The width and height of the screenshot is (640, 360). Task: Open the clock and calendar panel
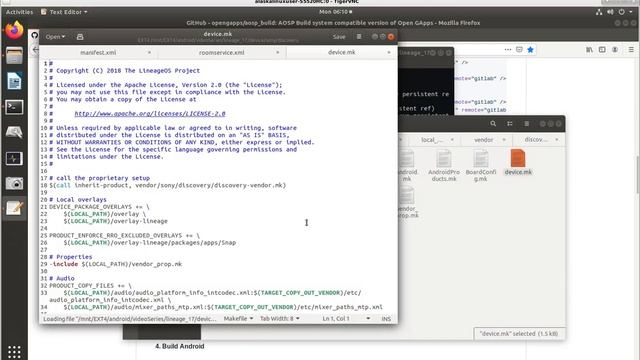coord(335,12)
